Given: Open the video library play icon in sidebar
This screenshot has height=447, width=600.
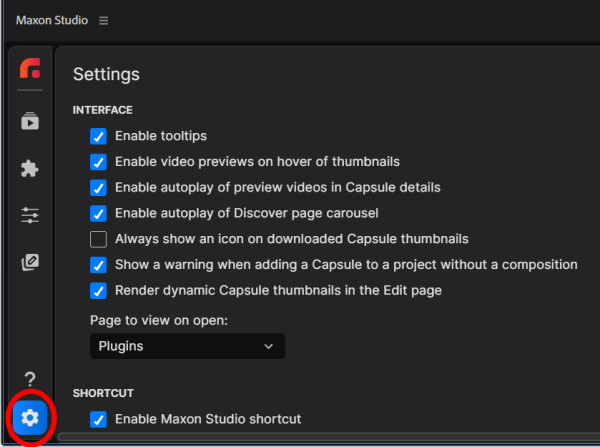Looking at the screenshot, I should (30, 121).
